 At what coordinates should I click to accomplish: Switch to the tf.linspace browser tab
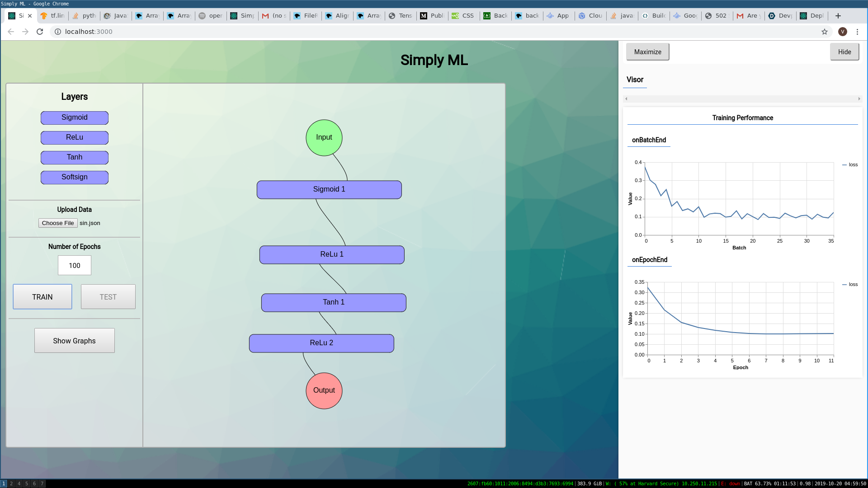click(x=53, y=16)
